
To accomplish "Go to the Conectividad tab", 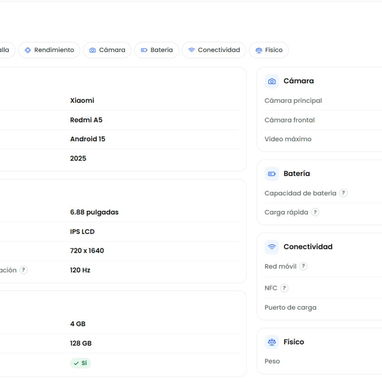I will point(214,50).
